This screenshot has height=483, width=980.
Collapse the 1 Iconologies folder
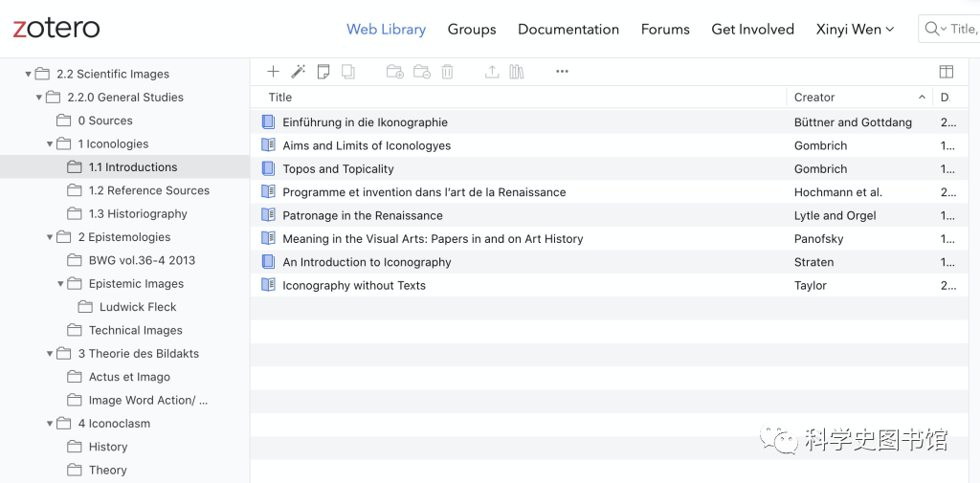click(x=50, y=144)
